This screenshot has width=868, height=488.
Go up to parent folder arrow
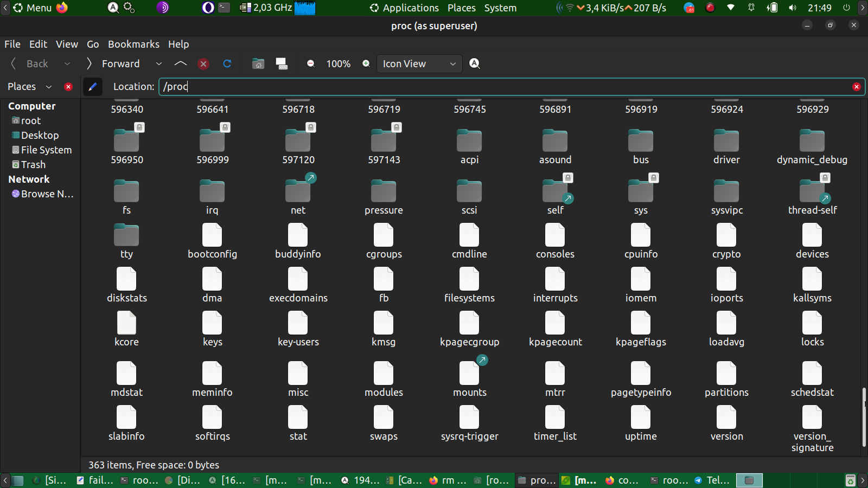pos(181,64)
